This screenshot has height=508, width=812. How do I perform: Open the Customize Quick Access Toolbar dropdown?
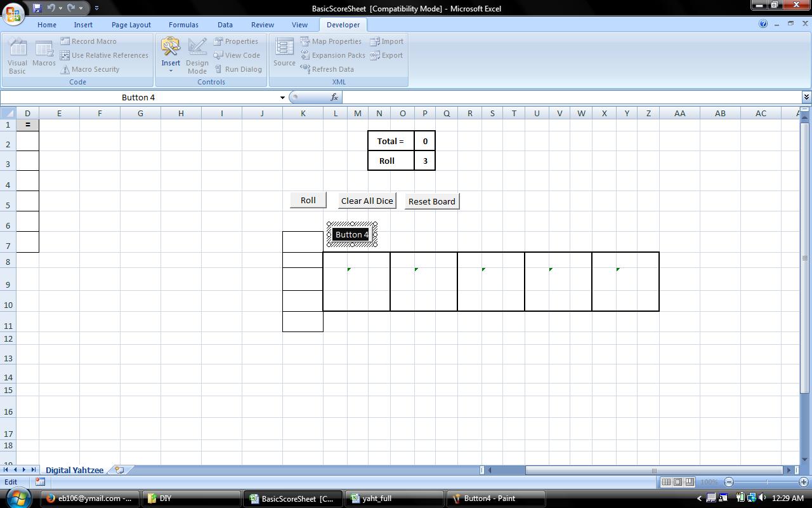96,8
